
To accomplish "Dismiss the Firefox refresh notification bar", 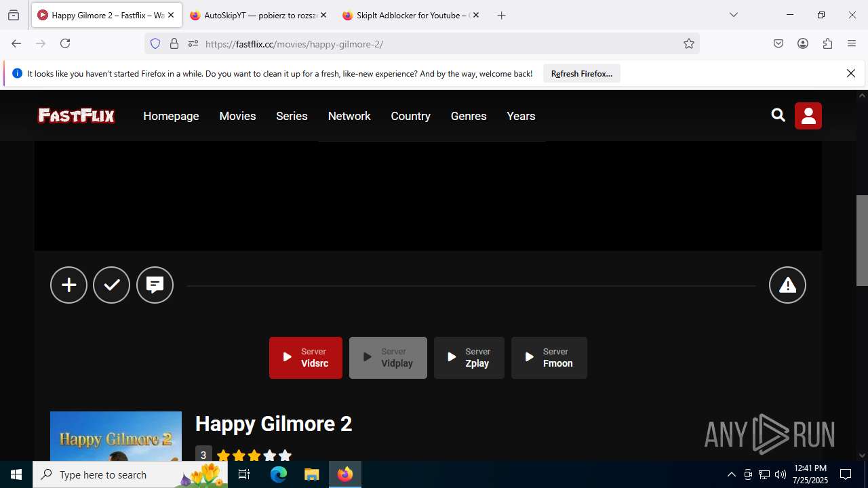I will [851, 73].
